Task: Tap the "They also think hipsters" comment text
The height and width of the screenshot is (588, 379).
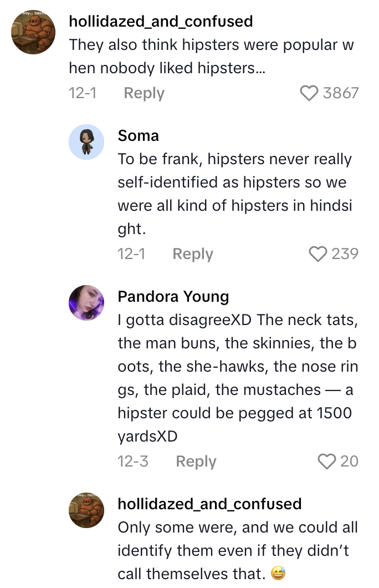Action: point(211,57)
